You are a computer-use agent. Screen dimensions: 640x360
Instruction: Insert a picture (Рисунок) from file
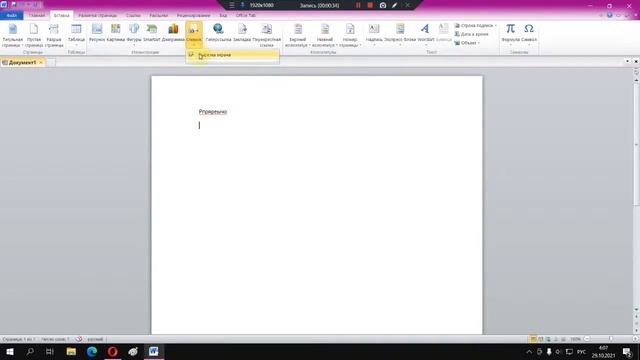[x=97, y=33]
